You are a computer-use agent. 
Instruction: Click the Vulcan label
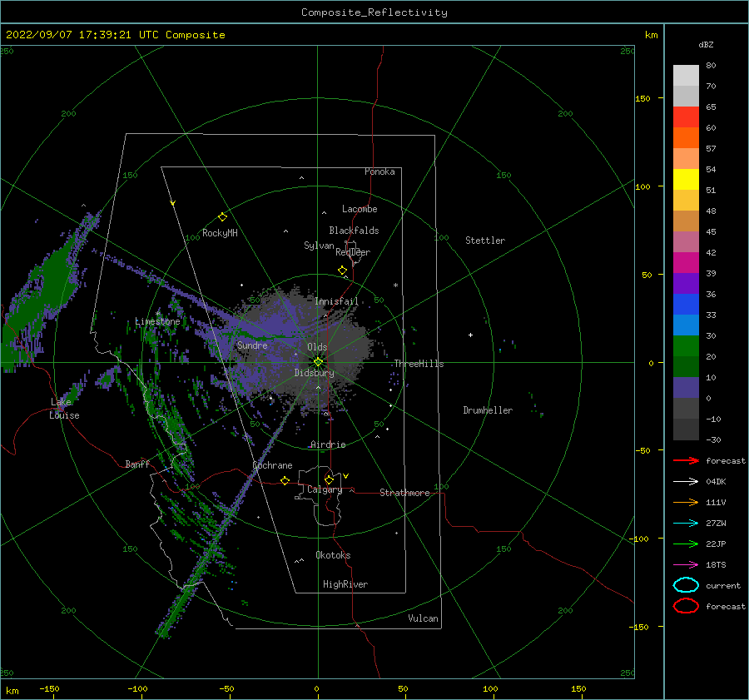(424, 618)
